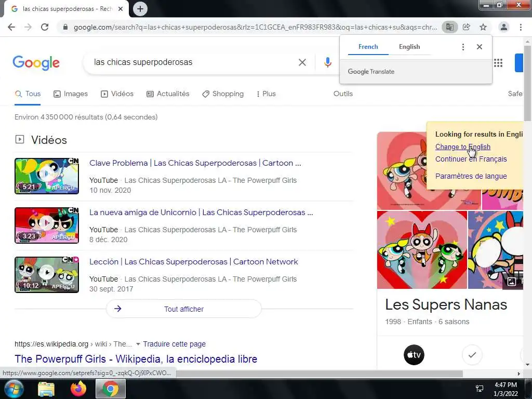Viewport: 532px width, 399px height.
Task: Click in the Google search input field
Action: click(193, 62)
